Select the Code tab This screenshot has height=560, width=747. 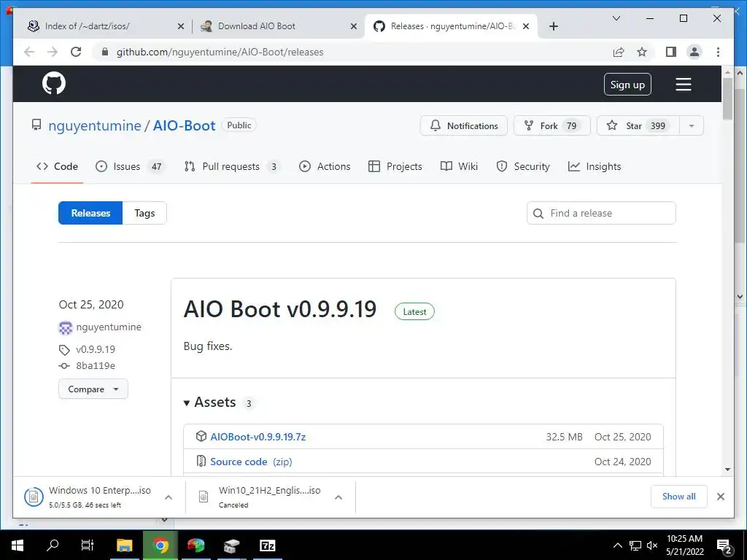coord(57,166)
